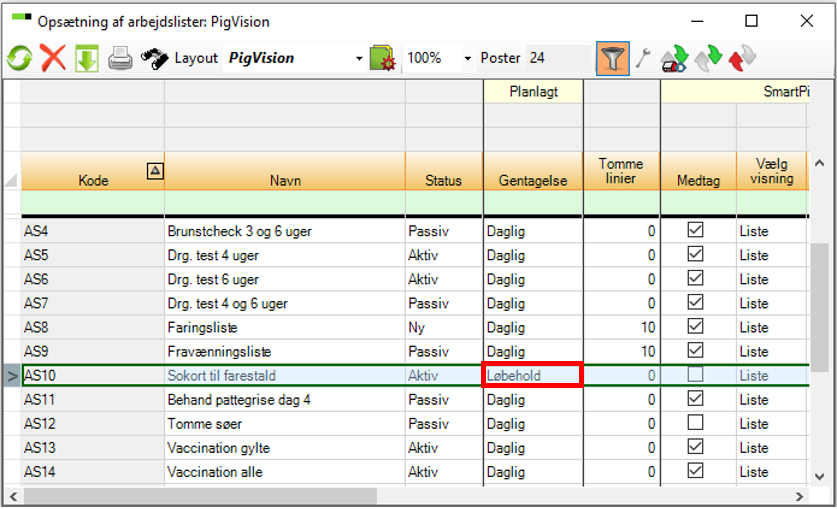Click the Medtag column header
Viewport: 837px width, 509px height.
698,171
